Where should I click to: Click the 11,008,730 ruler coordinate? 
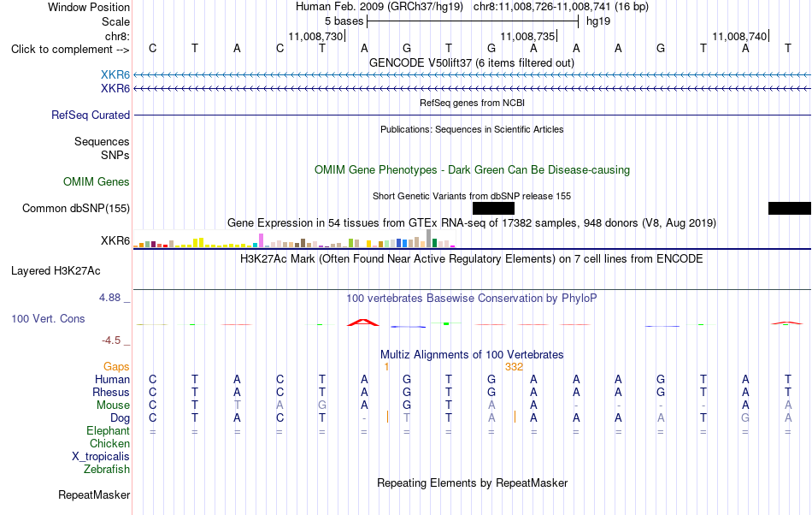[316, 36]
